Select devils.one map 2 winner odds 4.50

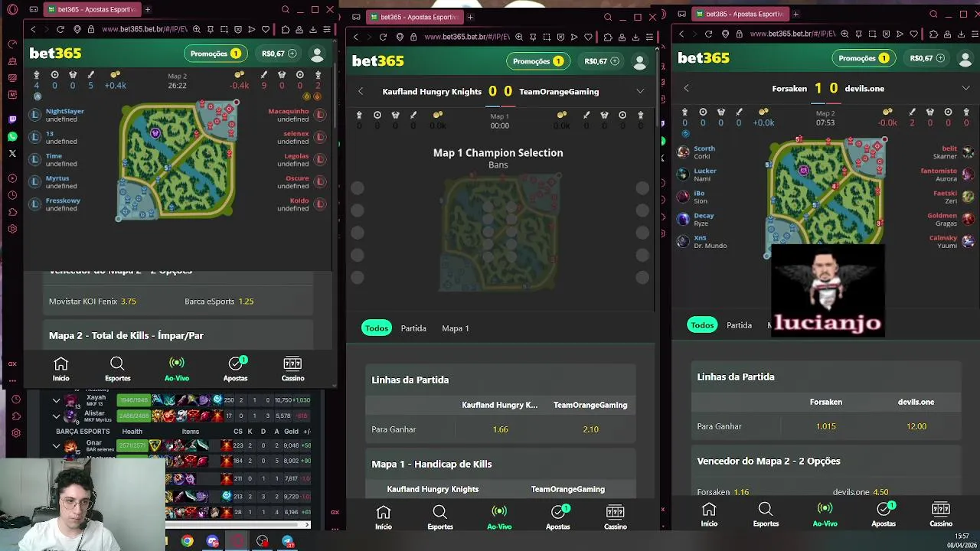[861, 492]
